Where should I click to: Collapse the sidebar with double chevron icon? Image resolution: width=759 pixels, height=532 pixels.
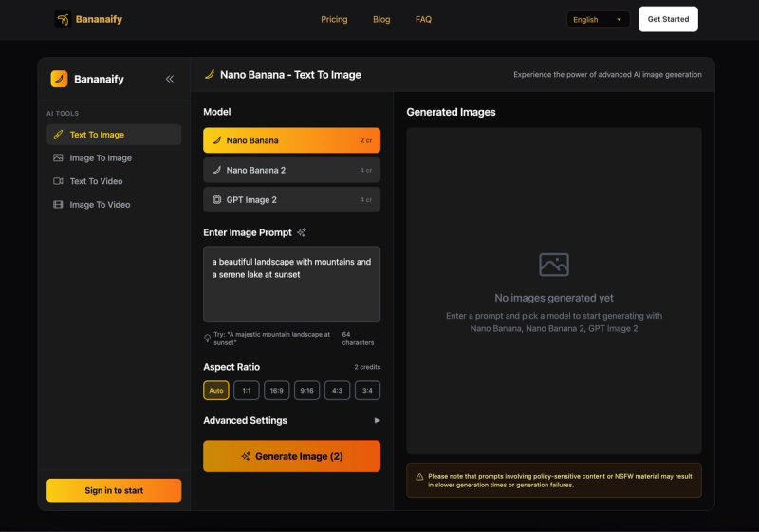(170, 79)
